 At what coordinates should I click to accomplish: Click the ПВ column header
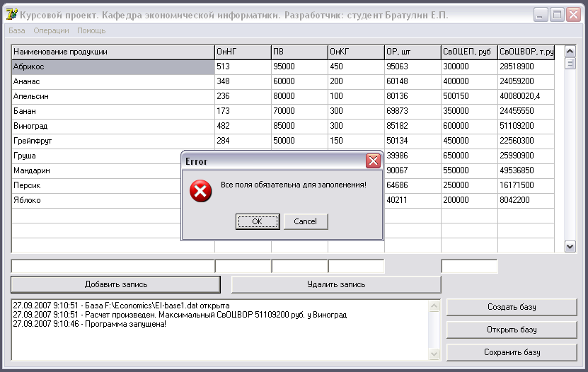[x=299, y=52]
